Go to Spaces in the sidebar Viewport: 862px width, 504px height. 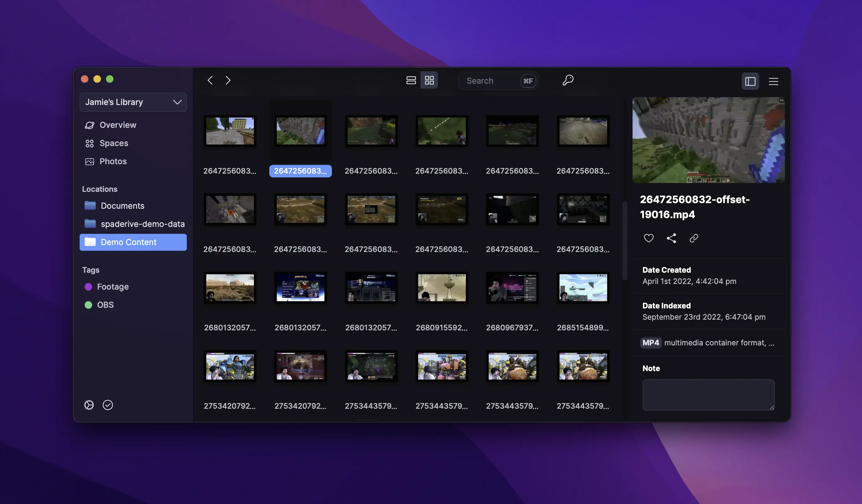(x=113, y=143)
